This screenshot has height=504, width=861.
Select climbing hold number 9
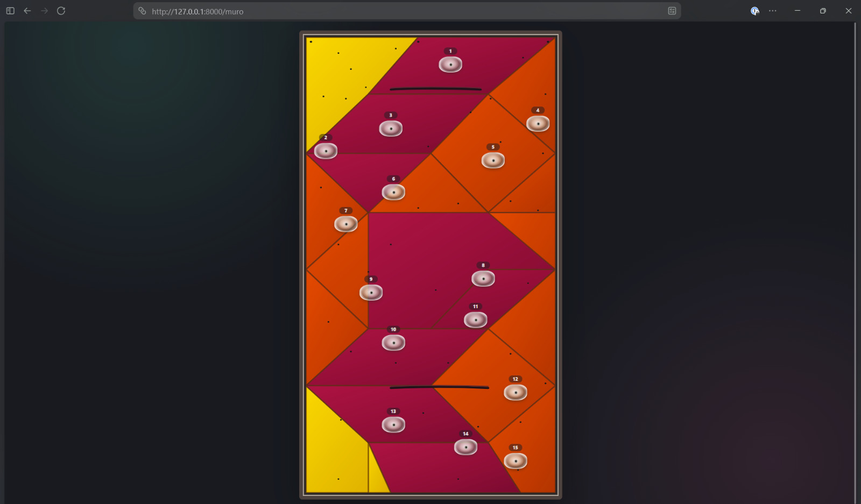(371, 293)
